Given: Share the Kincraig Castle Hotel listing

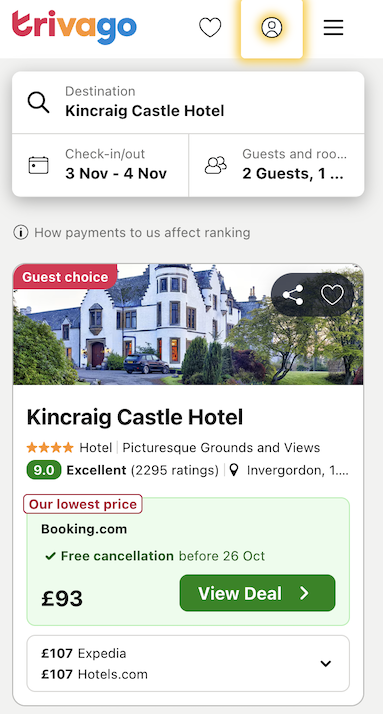Looking at the screenshot, I should point(293,295).
